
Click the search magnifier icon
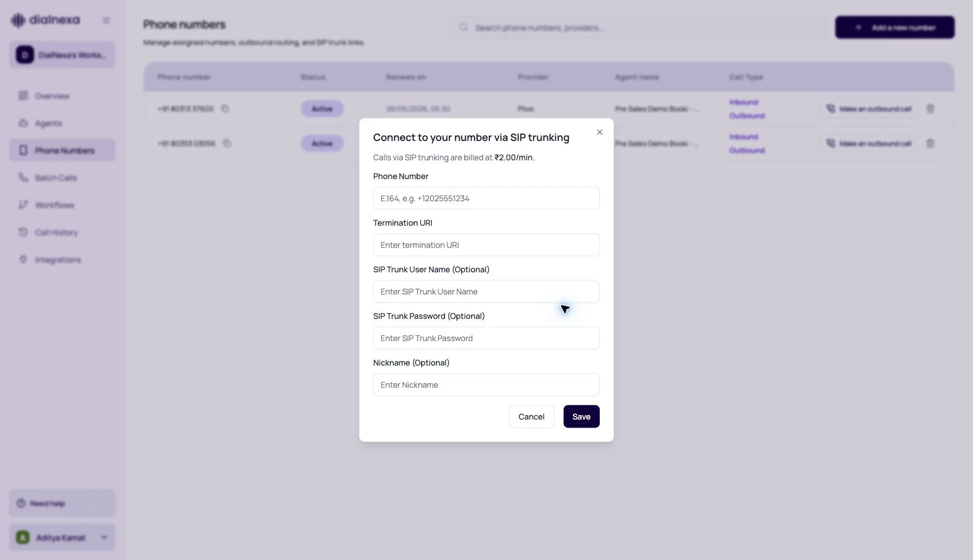[x=464, y=27]
